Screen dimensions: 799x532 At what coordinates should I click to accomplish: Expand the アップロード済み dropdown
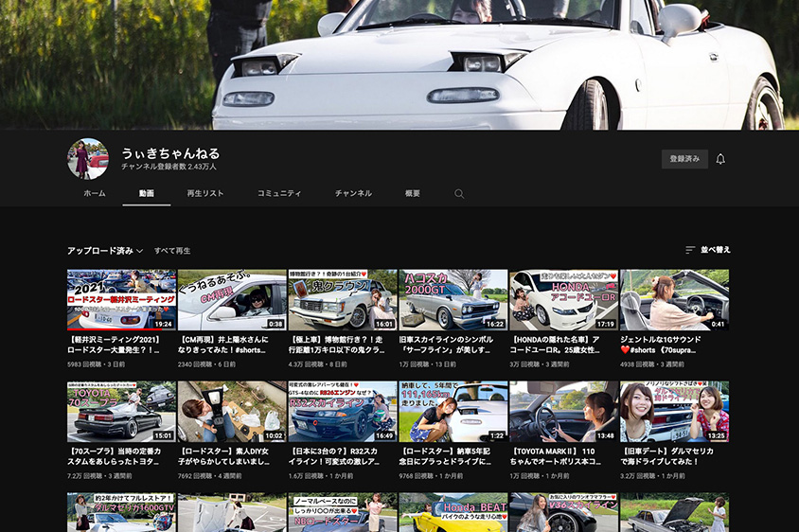pos(104,251)
